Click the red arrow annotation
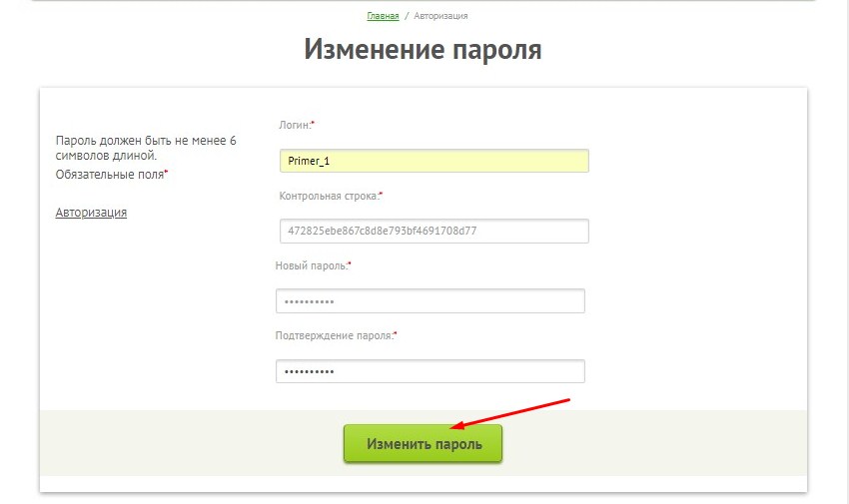The image size is (849, 504). [x=509, y=414]
